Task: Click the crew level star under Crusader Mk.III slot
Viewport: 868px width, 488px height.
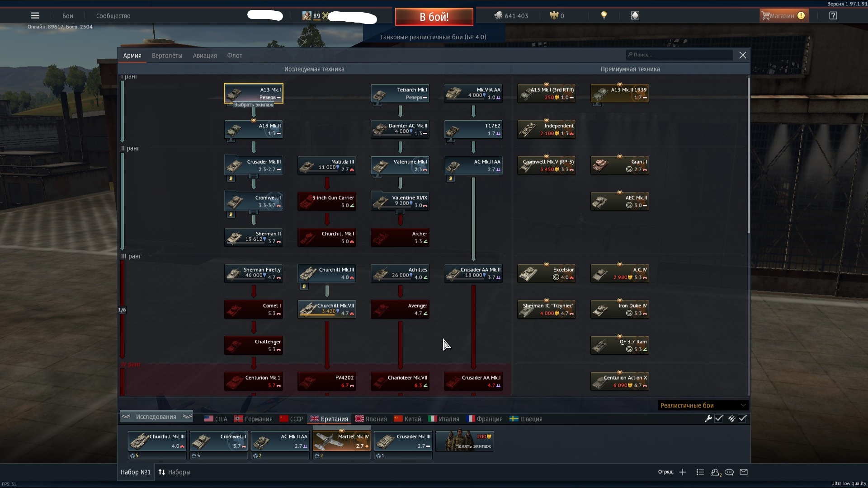Action: coord(378,456)
